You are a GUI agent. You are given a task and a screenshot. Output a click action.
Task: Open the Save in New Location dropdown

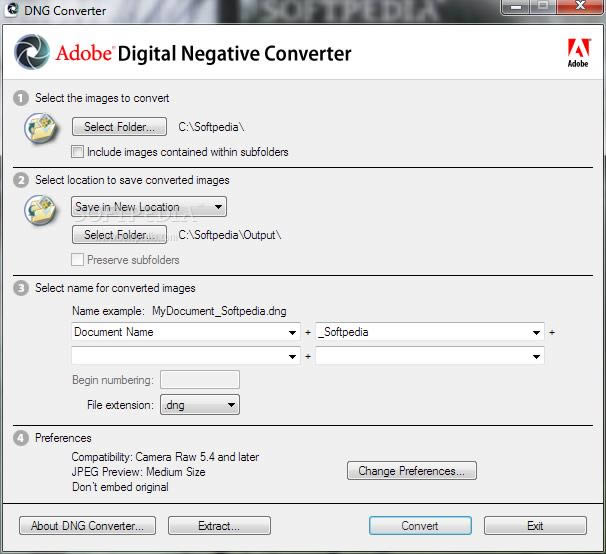(x=149, y=207)
